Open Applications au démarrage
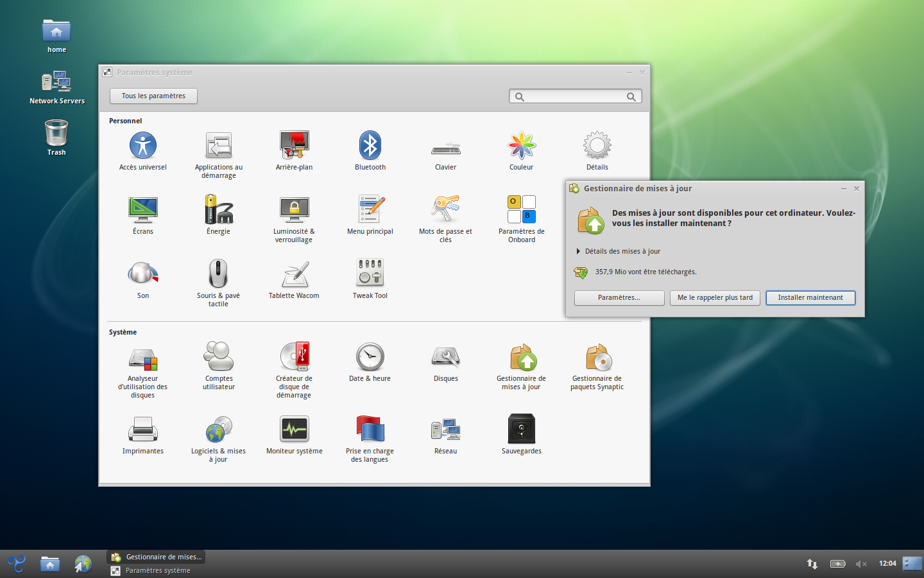 click(x=219, y=155)
